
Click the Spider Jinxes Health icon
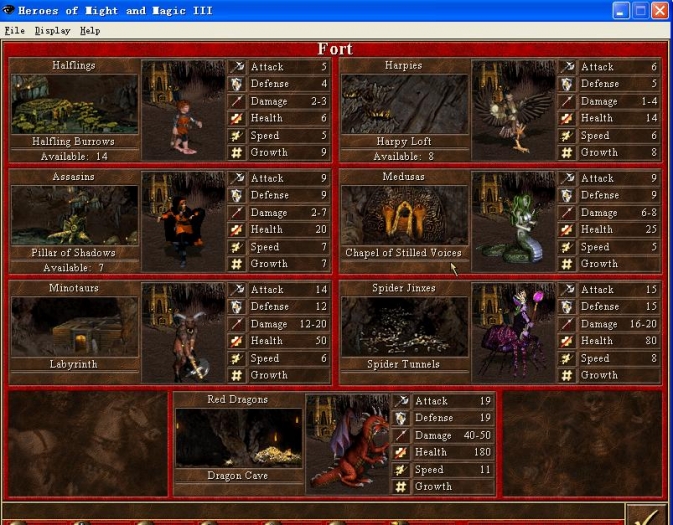[567, 341]
